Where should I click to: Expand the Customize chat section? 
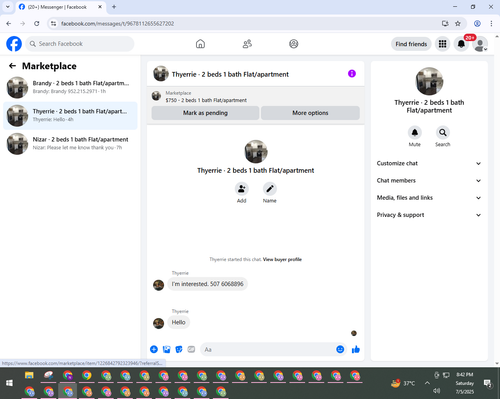click(x=429, y=163)
